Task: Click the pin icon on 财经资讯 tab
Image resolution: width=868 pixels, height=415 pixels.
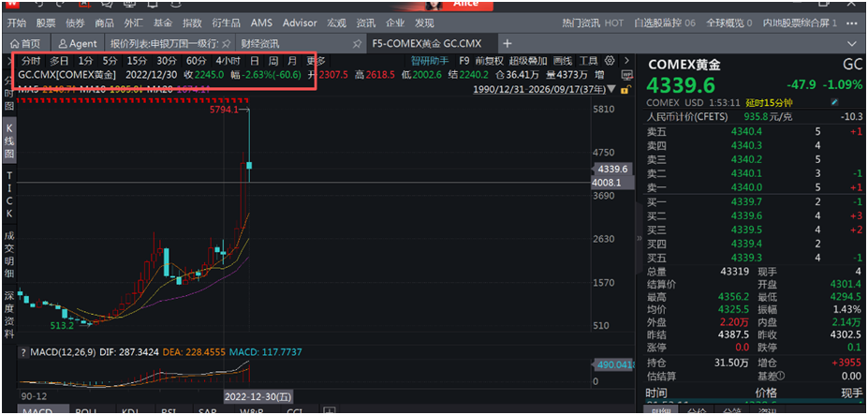Action: (x=357, y=43)
